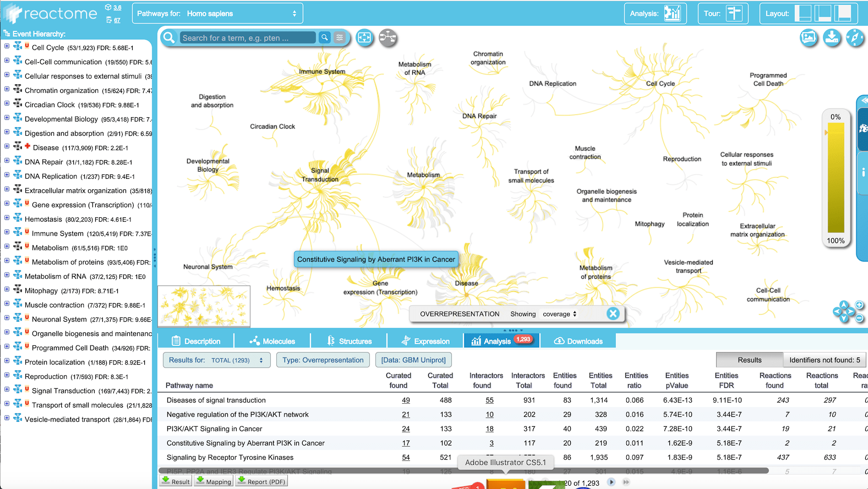Viewport: 868px width, 489px height.
Task: Click the fit-all view icon beside search
Action: pyautogui.click(x=364, y=37)
